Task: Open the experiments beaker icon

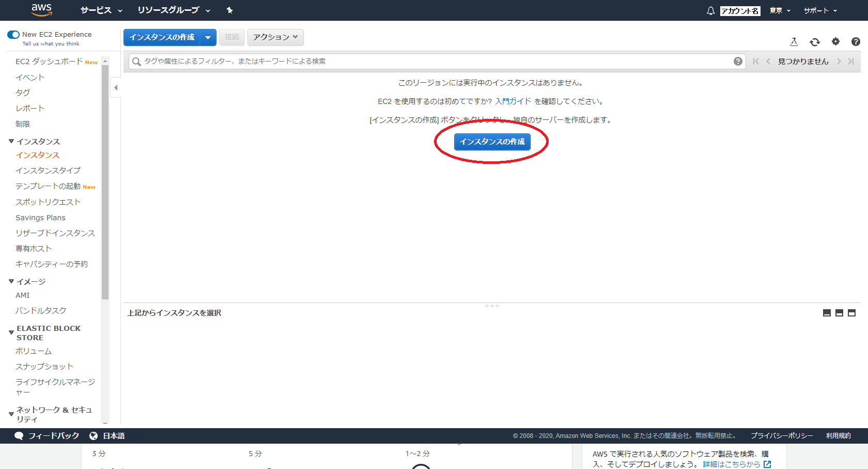Action: [x=794, y=41]
